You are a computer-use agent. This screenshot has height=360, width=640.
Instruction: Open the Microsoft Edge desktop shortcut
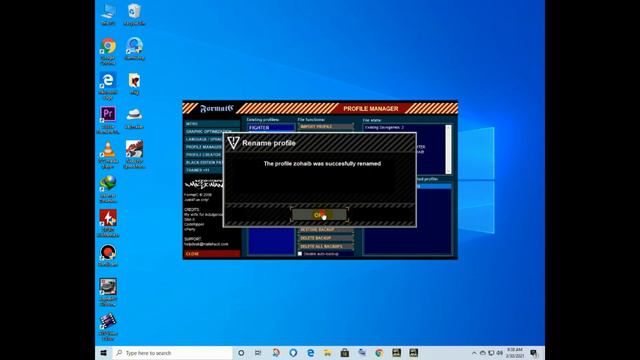pos(108,86)
